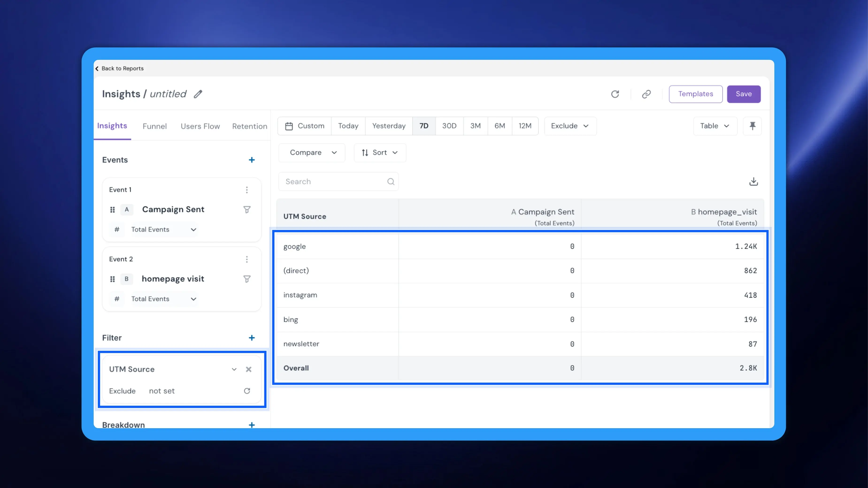Refresh the report with the reload icon

(615, 94)
